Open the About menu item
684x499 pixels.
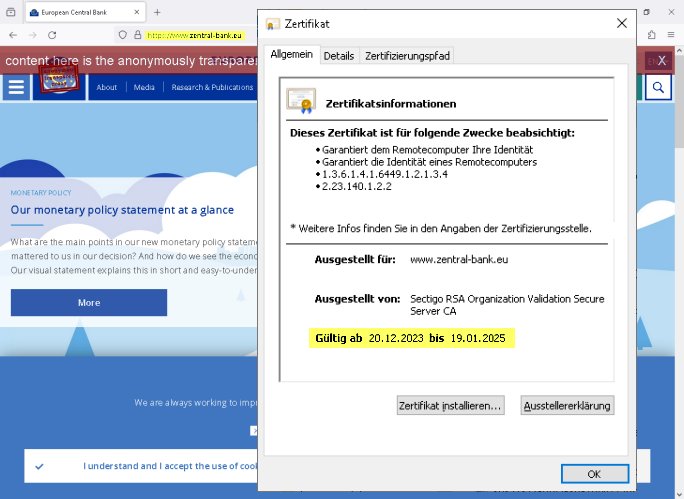tap(106, 87)
